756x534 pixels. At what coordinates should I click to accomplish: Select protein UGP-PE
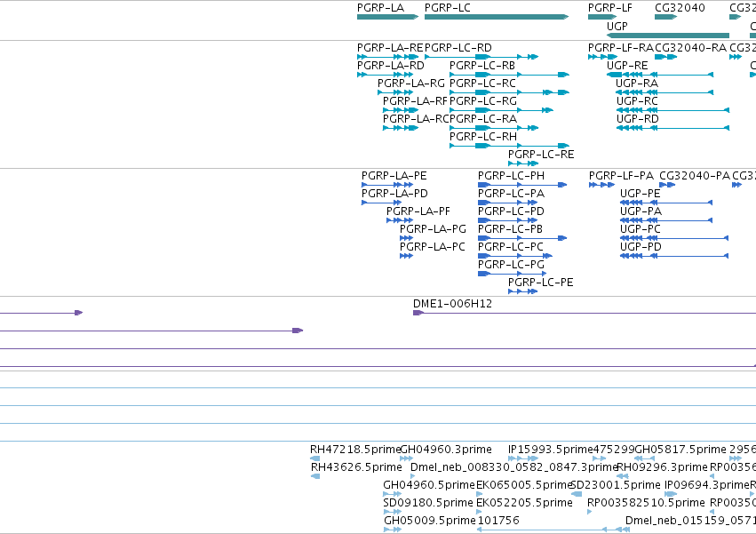641,194
